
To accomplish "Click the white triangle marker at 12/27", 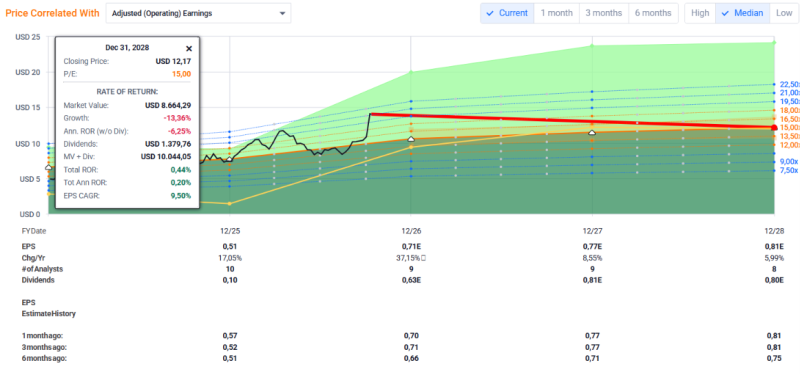I will pos(592,133).
